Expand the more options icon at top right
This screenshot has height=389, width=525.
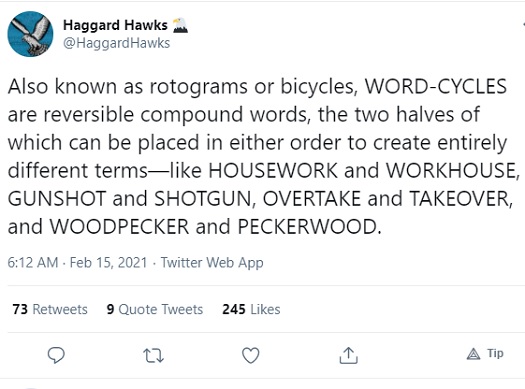[x=523, y=25]
